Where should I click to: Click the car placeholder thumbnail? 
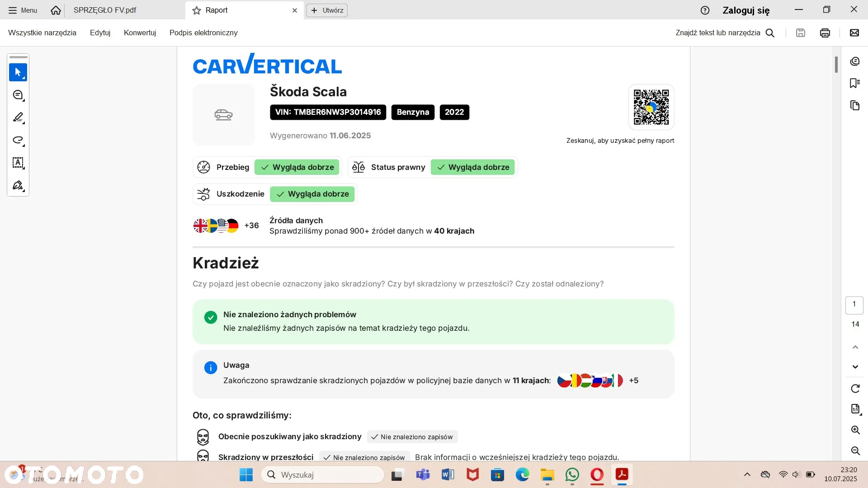(224, 115)
